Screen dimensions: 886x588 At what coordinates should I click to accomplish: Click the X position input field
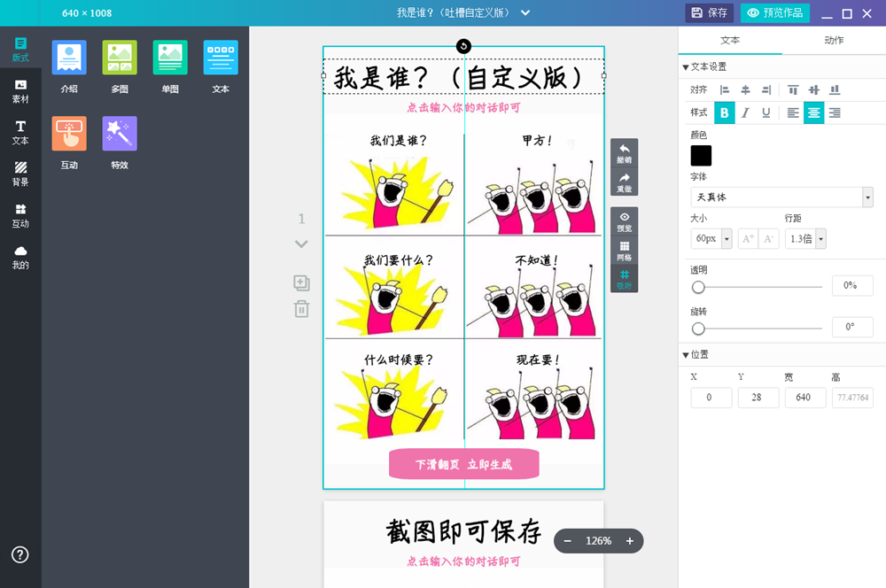(x=711, y=398)
